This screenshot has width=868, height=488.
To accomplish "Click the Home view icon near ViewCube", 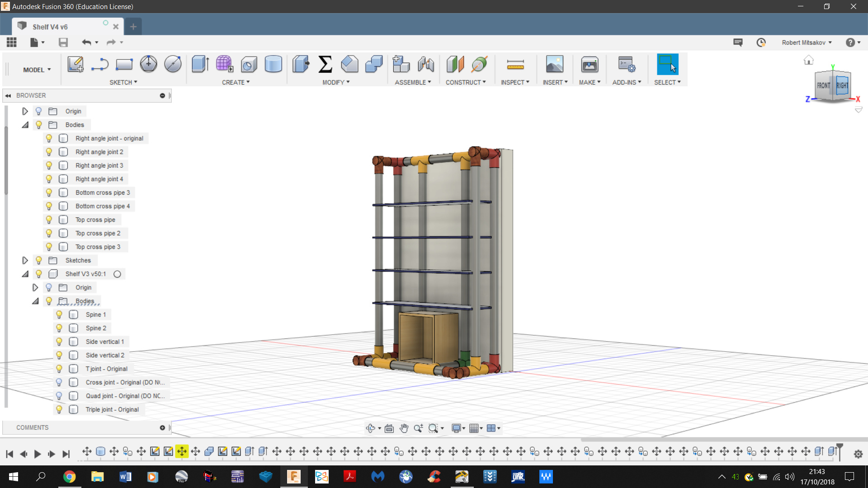I will pos(809,60).
